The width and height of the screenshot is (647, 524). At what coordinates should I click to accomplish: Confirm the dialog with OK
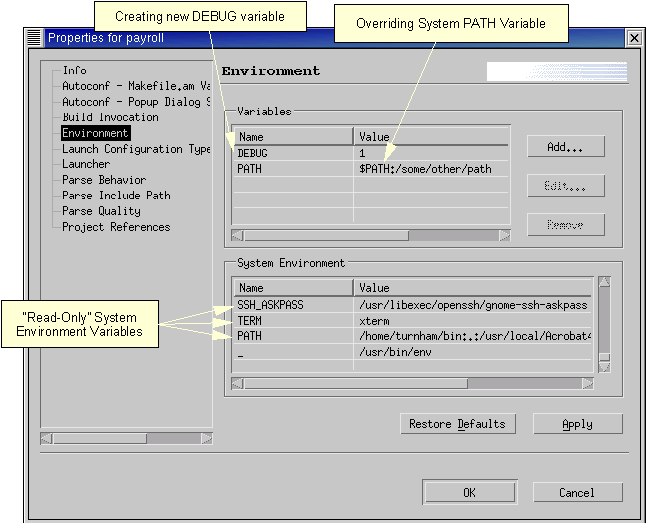tap(469, 492)
